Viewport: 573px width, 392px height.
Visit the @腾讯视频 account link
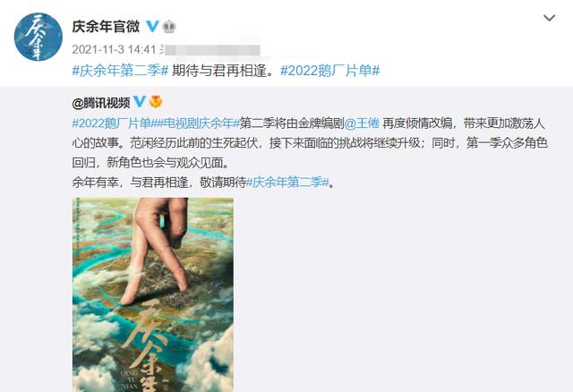101,103
